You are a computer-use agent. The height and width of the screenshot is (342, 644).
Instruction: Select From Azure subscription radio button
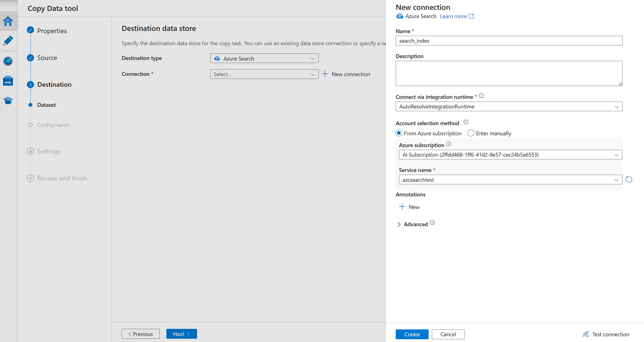pyautogui.click(x=399, y=133)
